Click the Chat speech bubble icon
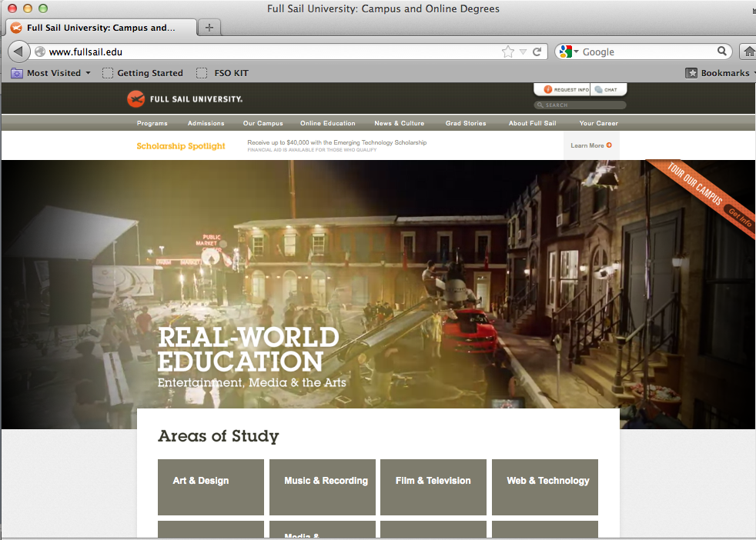 [x=598, y=89]
